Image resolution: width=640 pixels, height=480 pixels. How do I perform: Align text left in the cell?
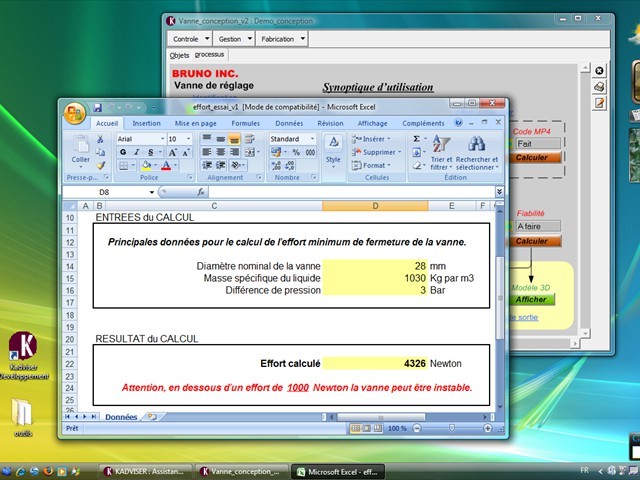[x=207, y=152]
